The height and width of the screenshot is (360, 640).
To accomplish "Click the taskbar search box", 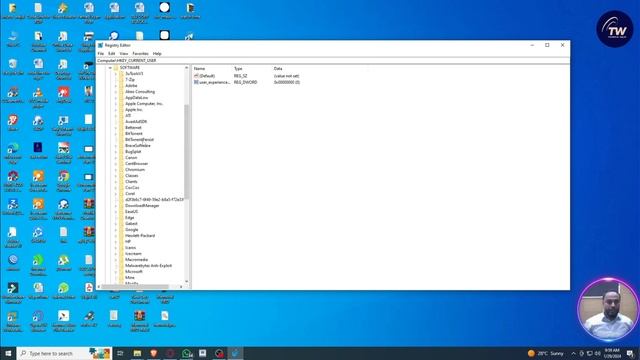I will [64, 353].
